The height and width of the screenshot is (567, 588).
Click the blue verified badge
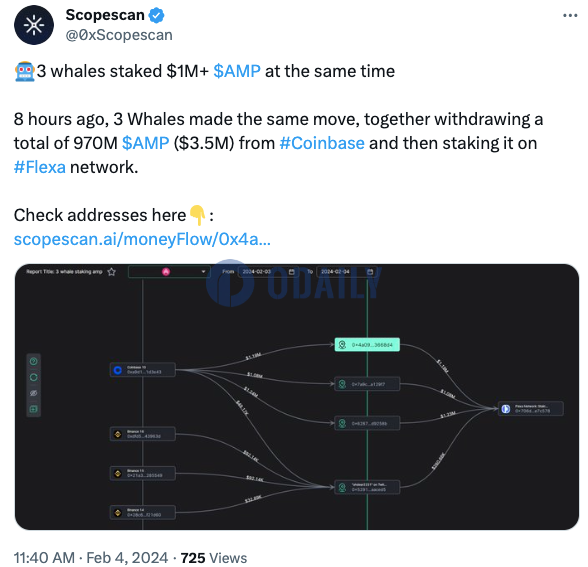tap(156, 15)
